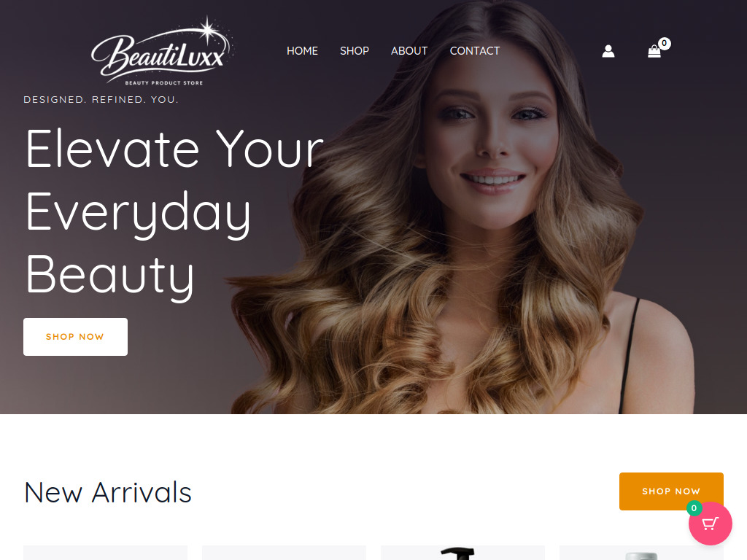Open the shopping bag icon in header

[x=654, y=52]
